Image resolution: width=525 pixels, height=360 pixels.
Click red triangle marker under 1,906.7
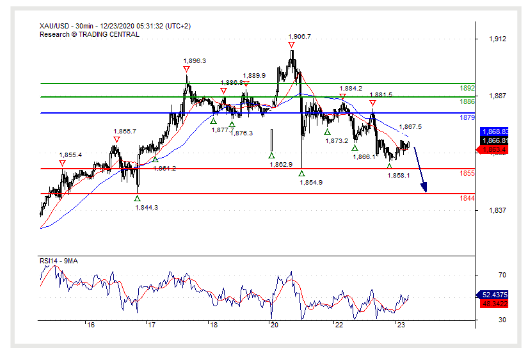(x=292, y=45)
